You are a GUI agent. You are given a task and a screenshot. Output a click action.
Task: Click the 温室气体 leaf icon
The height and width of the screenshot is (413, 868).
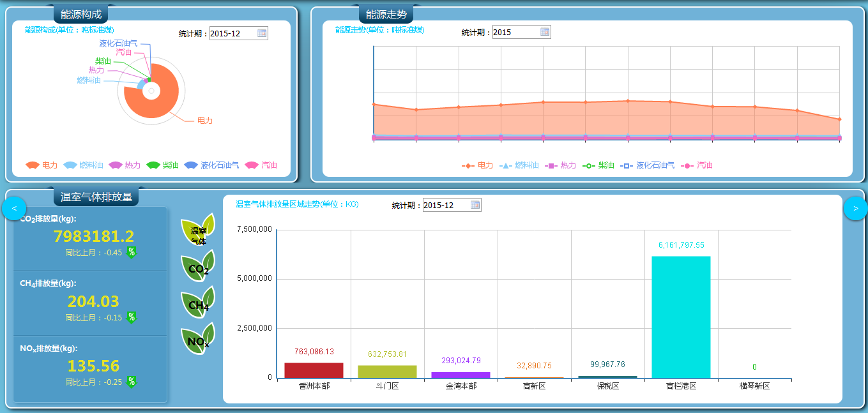(197, 231)
